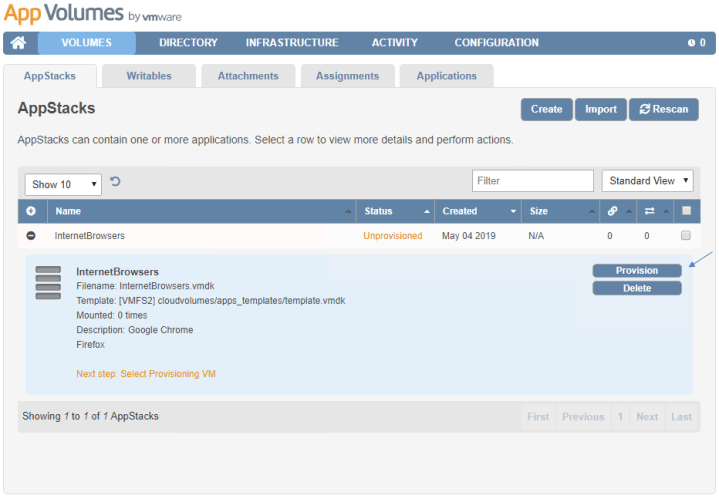Viewport: 719px width, 499px height.
Task: Provision the InternetBrowsers AppStack
Action: pos(637,271)
